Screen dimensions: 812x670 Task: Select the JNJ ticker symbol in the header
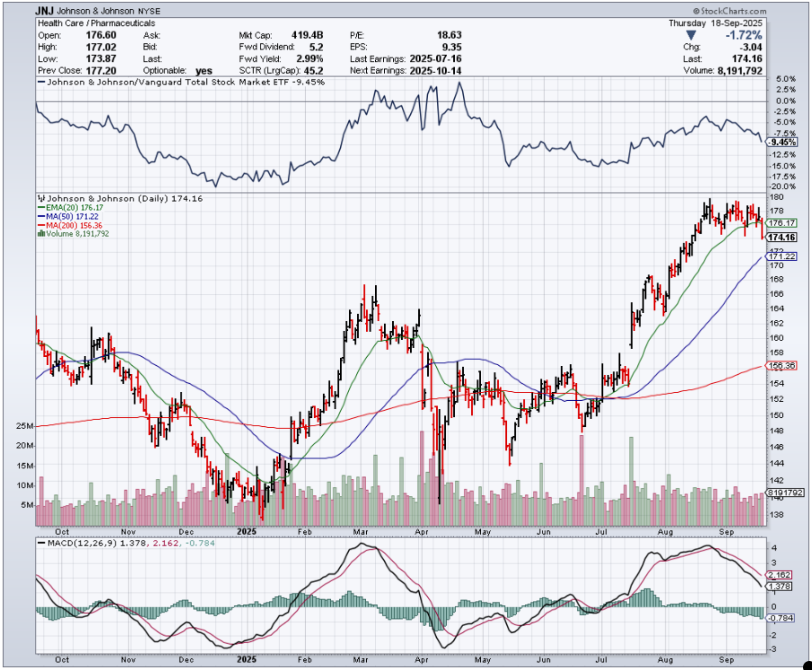pyautogui.click(x=45, y=11)
